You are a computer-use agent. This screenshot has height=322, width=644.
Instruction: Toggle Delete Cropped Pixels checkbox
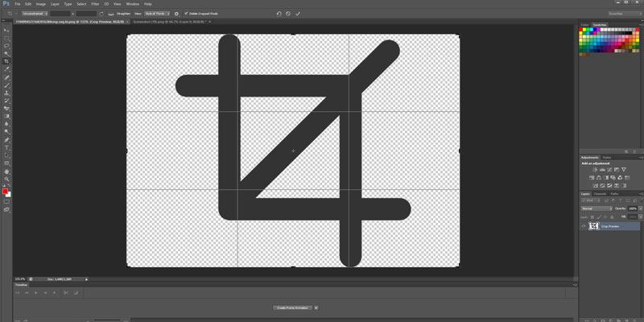pyautogui.click(x=186, y=14)
